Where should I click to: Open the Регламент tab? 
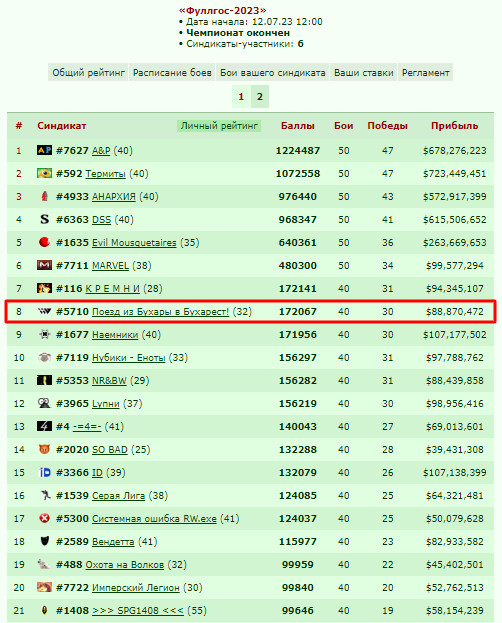(x=426, y=73)
